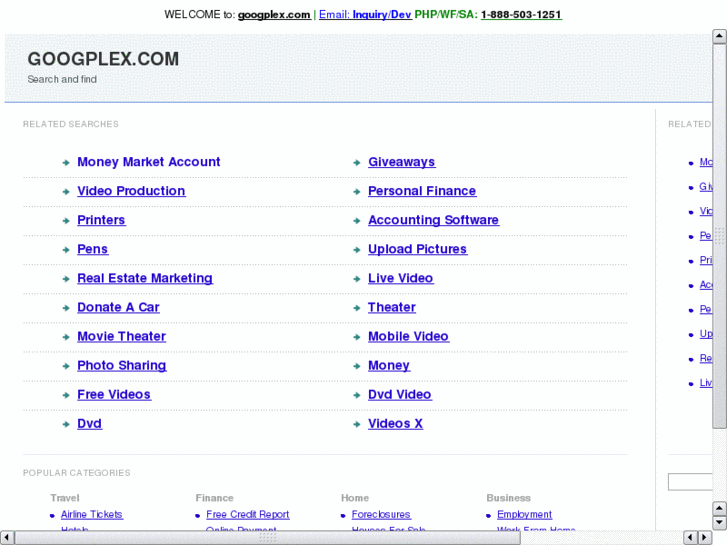This screenshot has height=545, width=727.
Task: Open the Airline Tickets category link
Action: (x=92, y=515)
